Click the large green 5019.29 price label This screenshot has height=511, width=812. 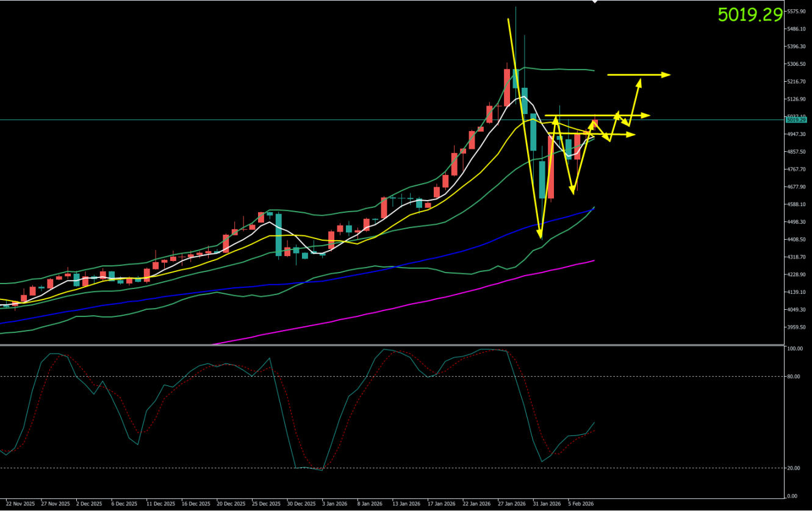(x=749, y=15)
